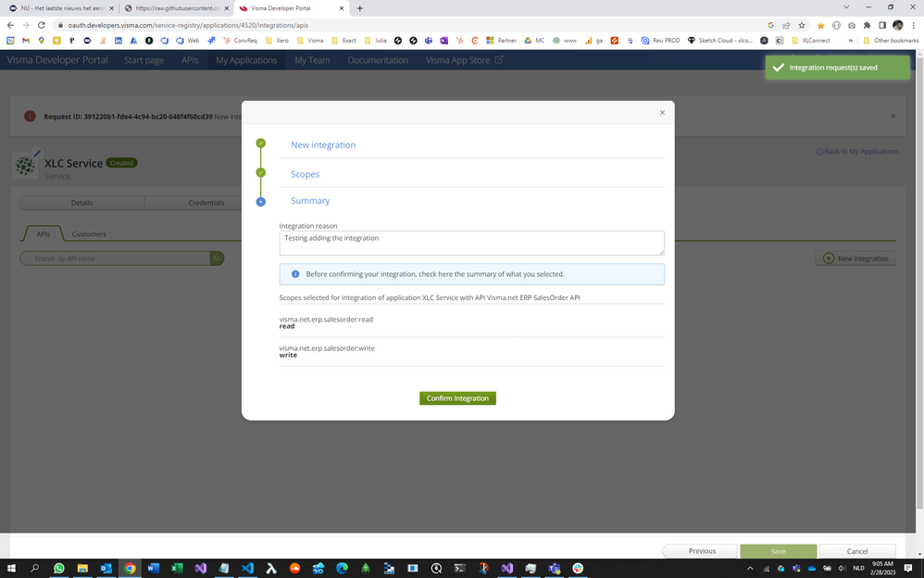Click the Cancel button at the bottom
Viewport: 924px width, 578px height.
pyautogui.click(x=857, y=551)
